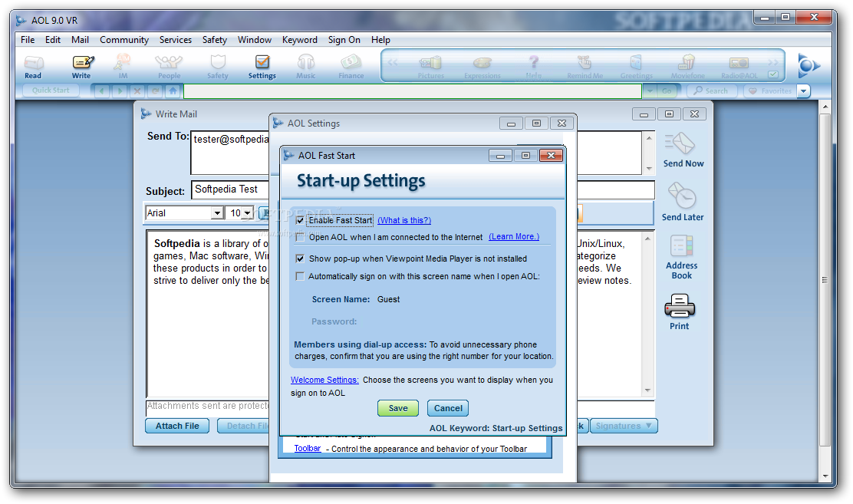This screenshot has height=504, width=853.
Task: Click the Save button in Start-up Settings
Action: (398, 408)
